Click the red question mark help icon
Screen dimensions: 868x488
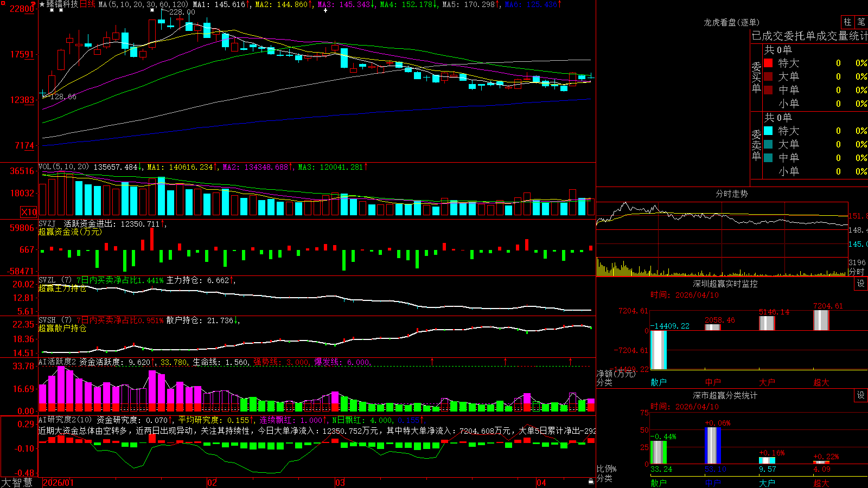[x=33, y=4]
